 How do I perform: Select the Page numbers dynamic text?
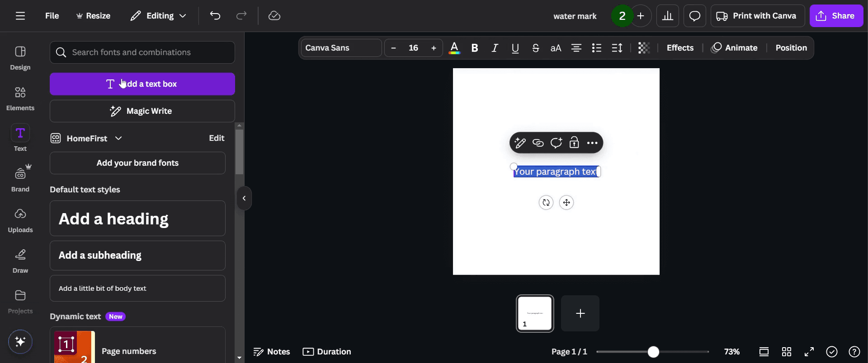click(137, 346)
